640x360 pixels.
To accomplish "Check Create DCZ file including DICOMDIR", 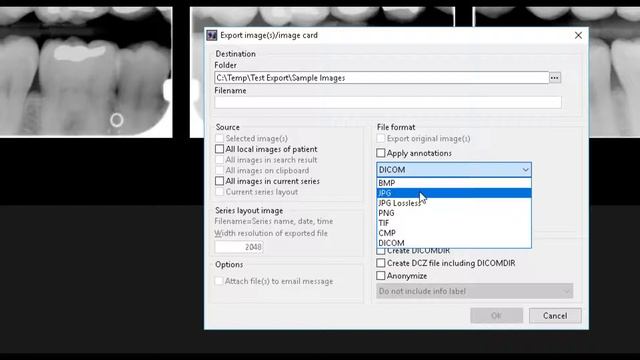I will [x=381, y=263].
